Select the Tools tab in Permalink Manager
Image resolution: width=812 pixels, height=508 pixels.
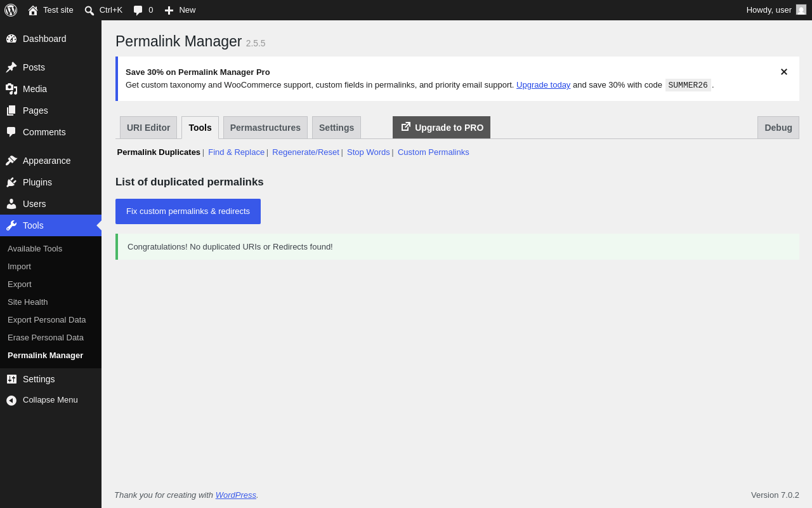[x=200, y=128]
